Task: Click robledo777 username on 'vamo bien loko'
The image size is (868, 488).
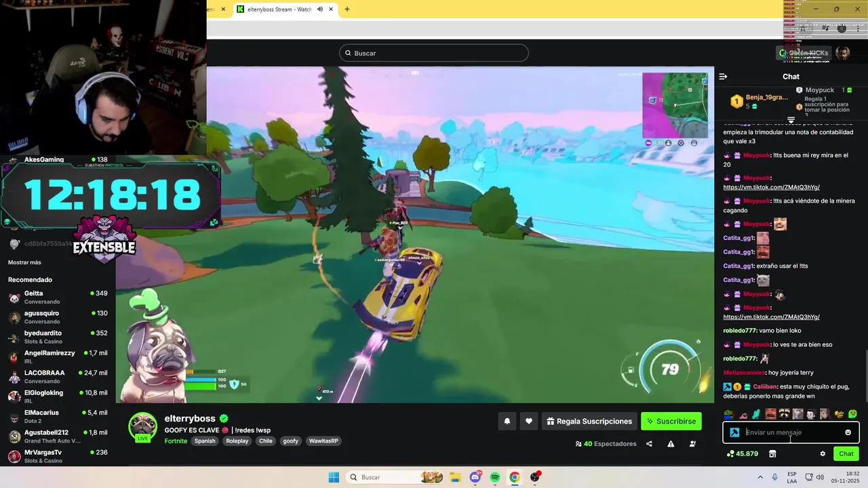Action: coord(740,331)
